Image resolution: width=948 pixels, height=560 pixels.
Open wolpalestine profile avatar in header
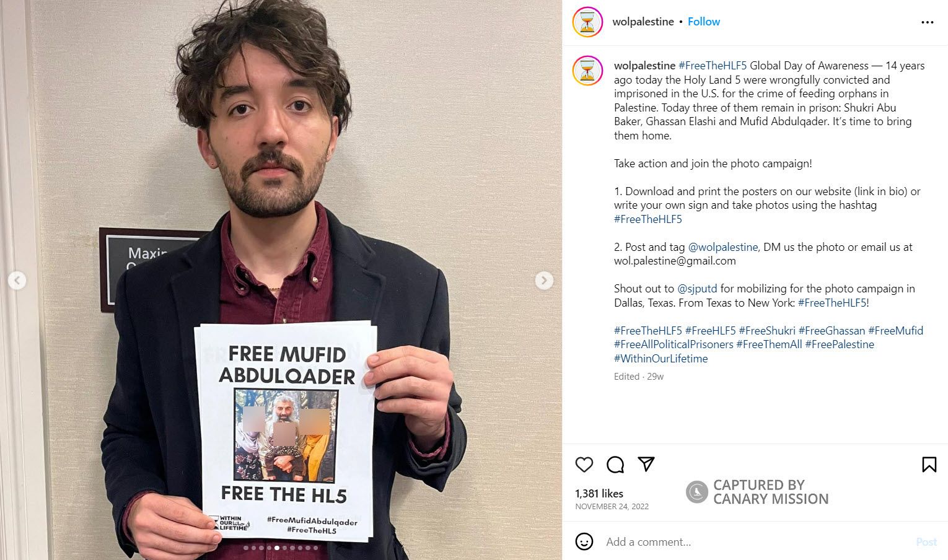[x=587, y=22]
